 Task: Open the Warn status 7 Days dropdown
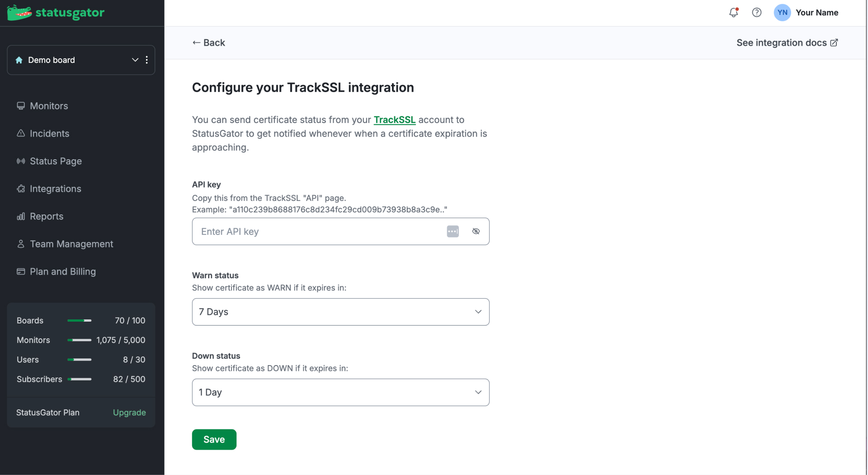pyautogui.click(x=340, y=312)
